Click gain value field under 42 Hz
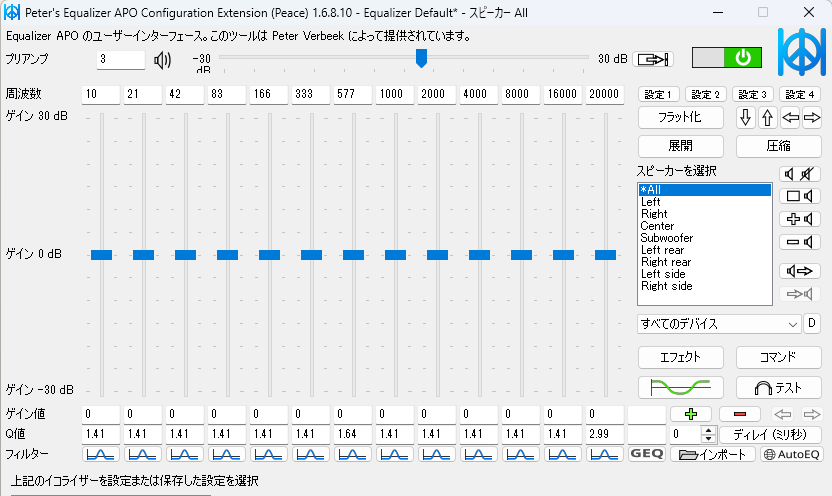 (x=185, y=414)
